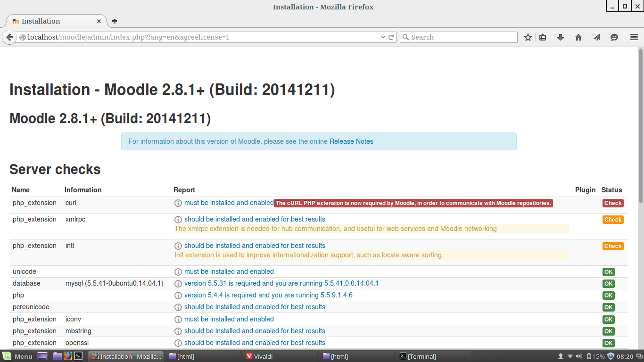Screen dimensions: 644x362
Task: Click the red cURL required warning label
Action: [413, 203]
